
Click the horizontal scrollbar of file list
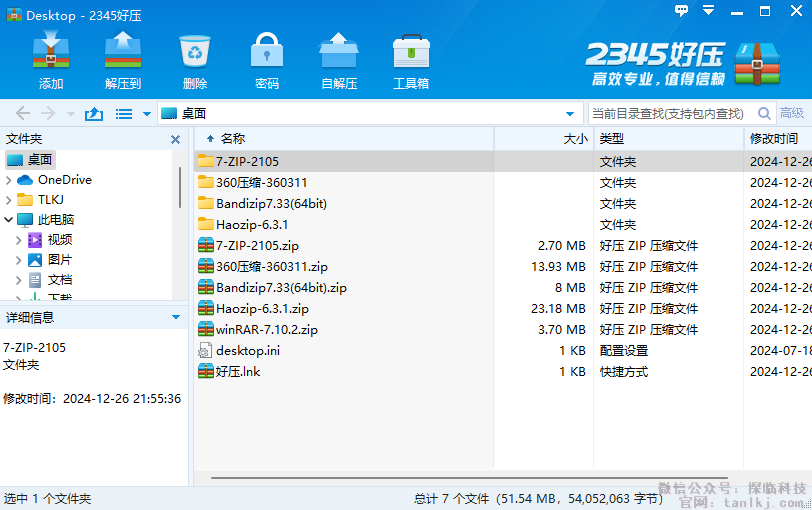click(469, 477)
